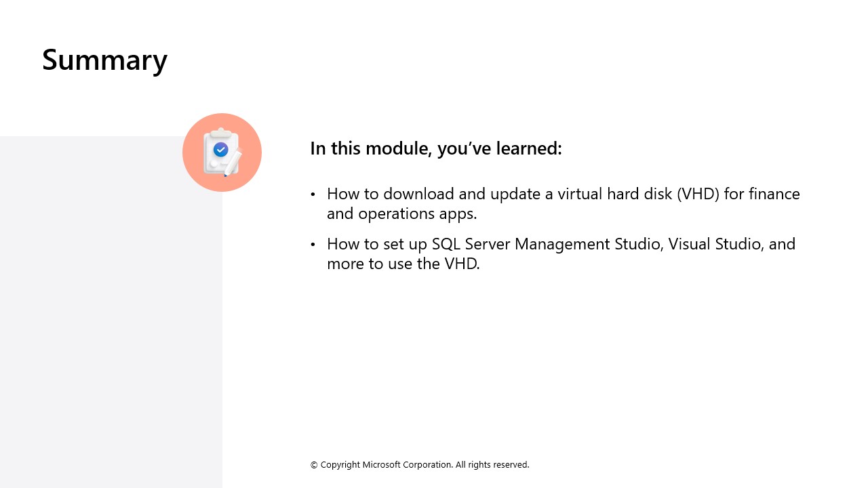868x488 pixels.
Task: Click the Summary slide title
Action: pos(104,60)
